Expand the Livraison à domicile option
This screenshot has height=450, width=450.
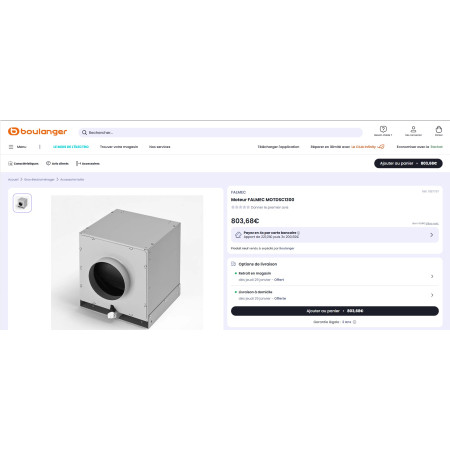click(335, 295)
